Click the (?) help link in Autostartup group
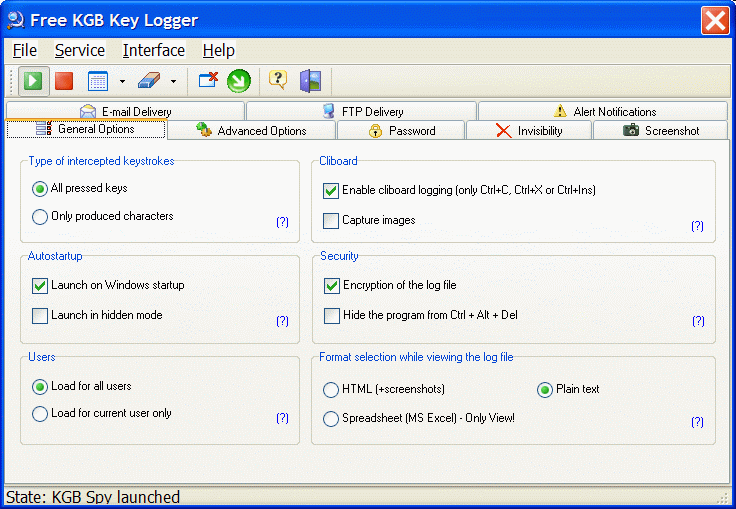Image resolution: width=736 pixels, height=509 pixels. point(282,321)
